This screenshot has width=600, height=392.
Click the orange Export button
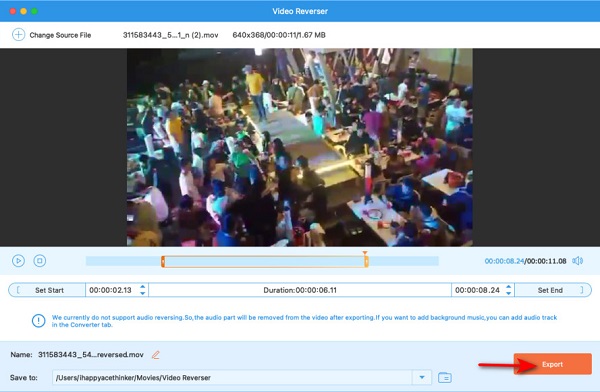click(553, 364)
